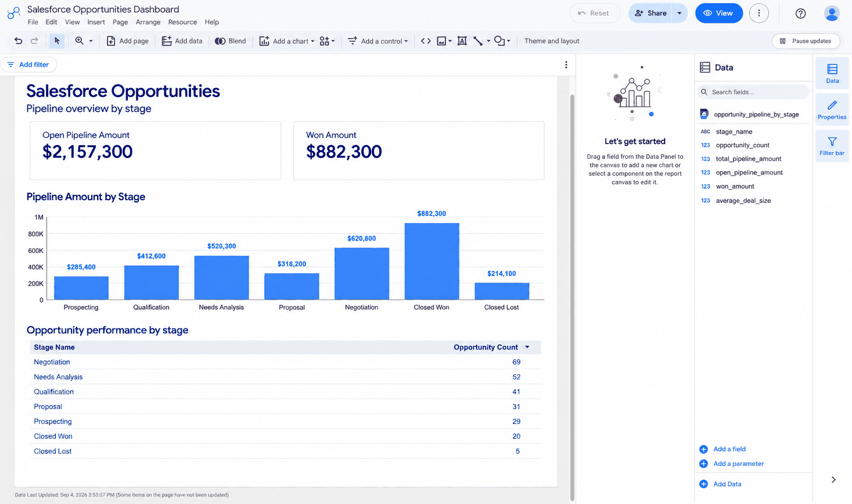852x504 pixels.
Task: Open the View menu
Action: pos(72,22)
